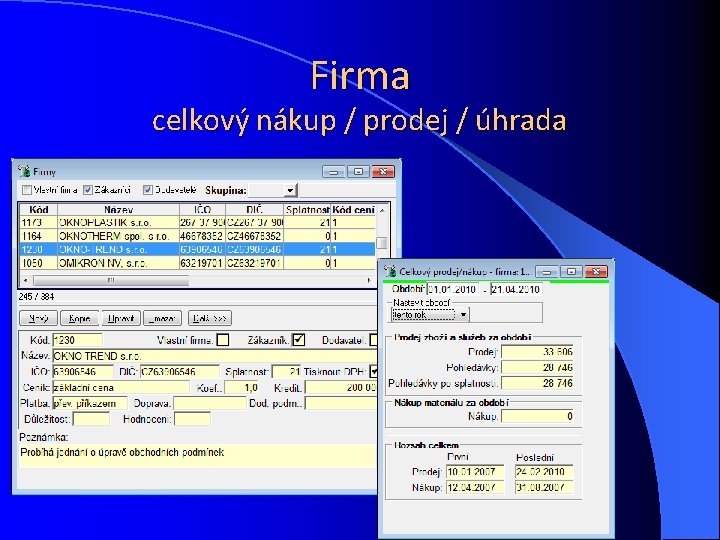The width and height of the screenshot is (720, 540).
Task: Sort by the IČO column header
Action: pos(202,210)
